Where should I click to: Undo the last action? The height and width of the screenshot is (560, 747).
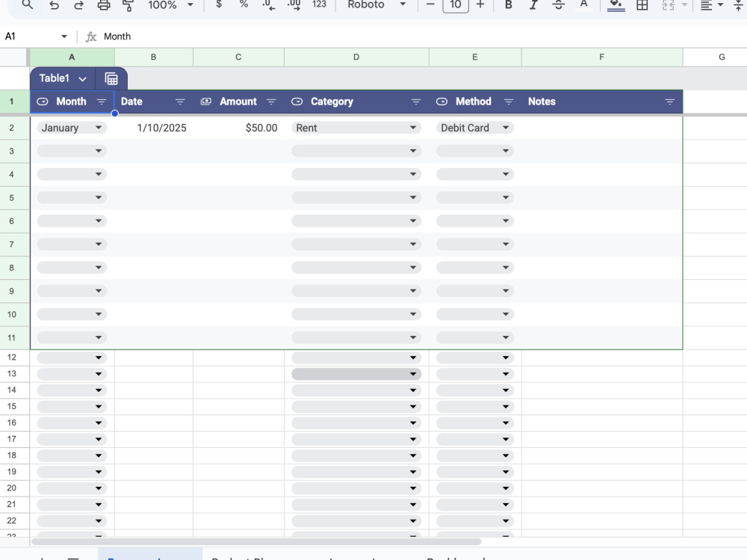[x=55, y=4]
